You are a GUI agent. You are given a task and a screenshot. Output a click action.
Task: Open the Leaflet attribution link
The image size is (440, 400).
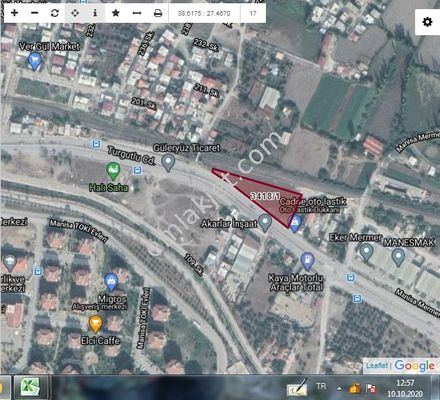377,366
